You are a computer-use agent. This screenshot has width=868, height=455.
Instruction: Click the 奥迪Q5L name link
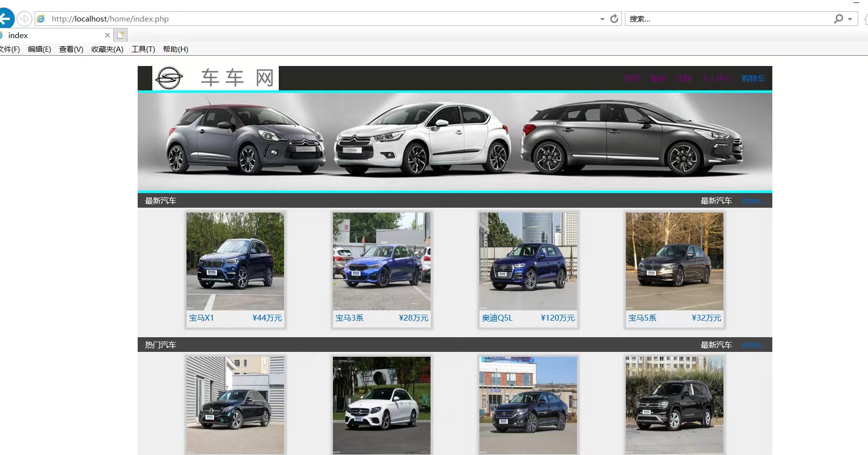497,318
